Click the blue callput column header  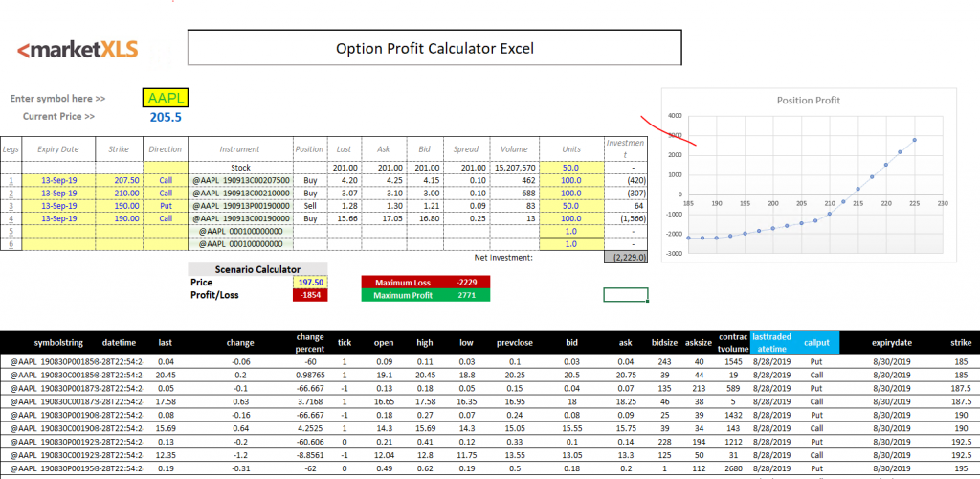click(816, 343)
